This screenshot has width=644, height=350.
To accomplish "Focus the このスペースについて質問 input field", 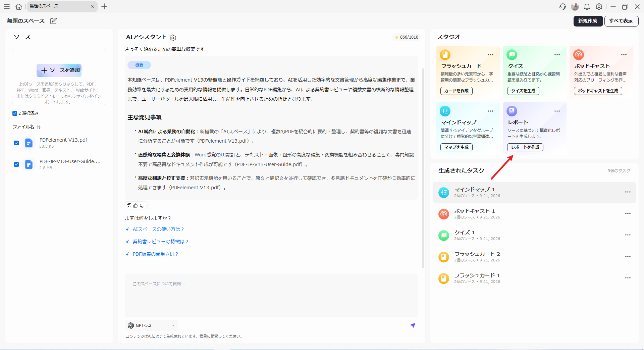I will pyautogui.click(x=271, y=296).
